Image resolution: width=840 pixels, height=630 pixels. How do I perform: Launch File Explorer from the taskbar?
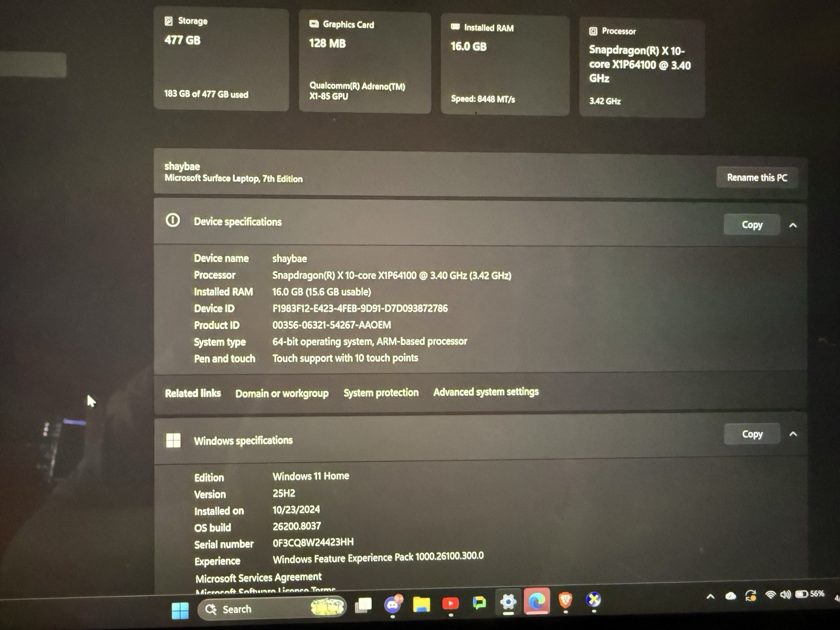421,604
